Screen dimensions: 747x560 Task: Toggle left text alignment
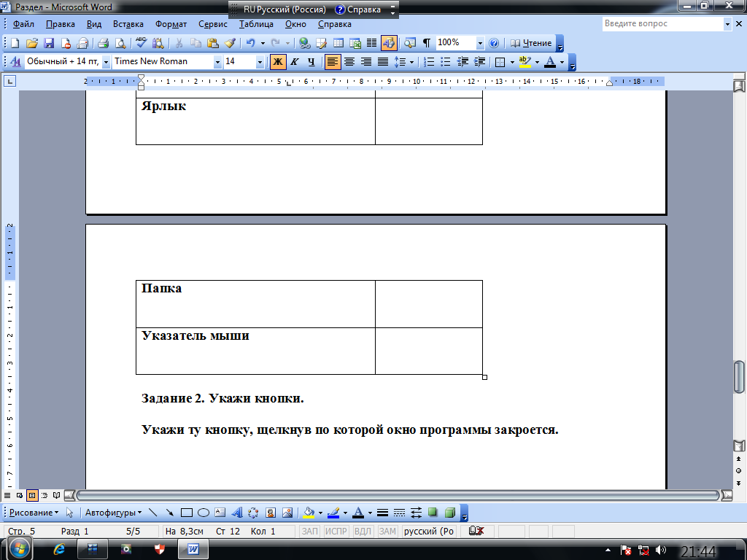click(x=333, y=61)
